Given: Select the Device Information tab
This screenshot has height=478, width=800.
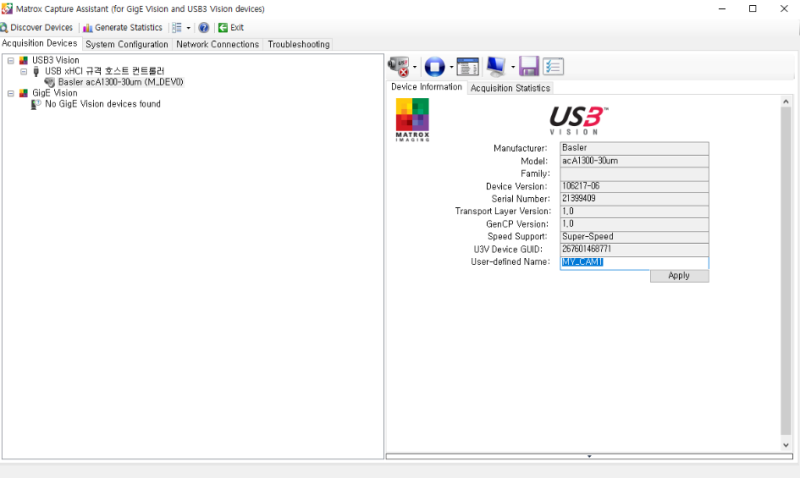Looking at the screenshot, I should [x=427, y=87].
